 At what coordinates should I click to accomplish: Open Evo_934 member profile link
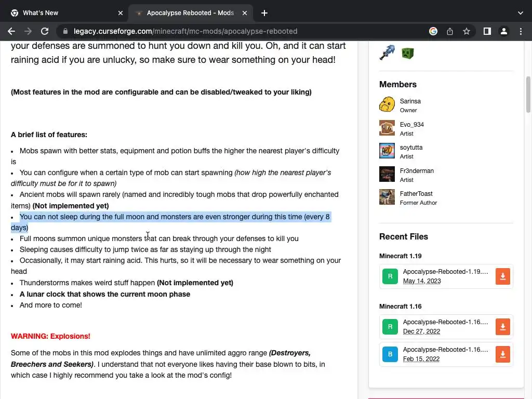tap(412, 125)
